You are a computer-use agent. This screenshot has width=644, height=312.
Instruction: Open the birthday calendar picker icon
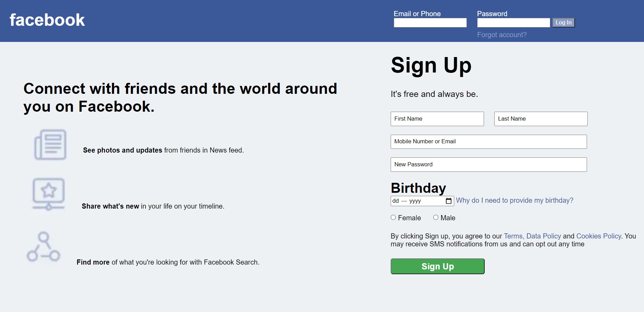coord(448,201)
